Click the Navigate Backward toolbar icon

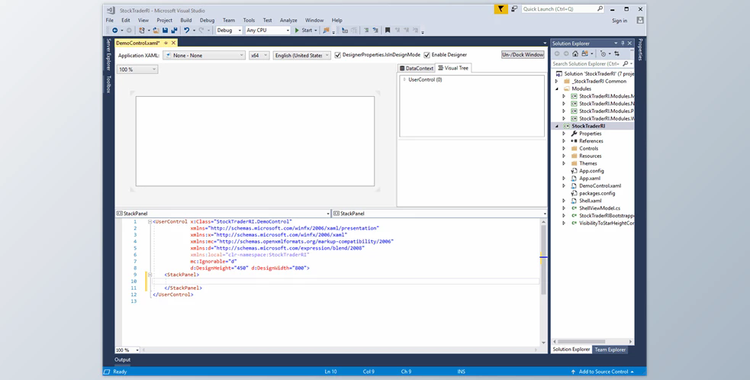[x=115, y=30]
